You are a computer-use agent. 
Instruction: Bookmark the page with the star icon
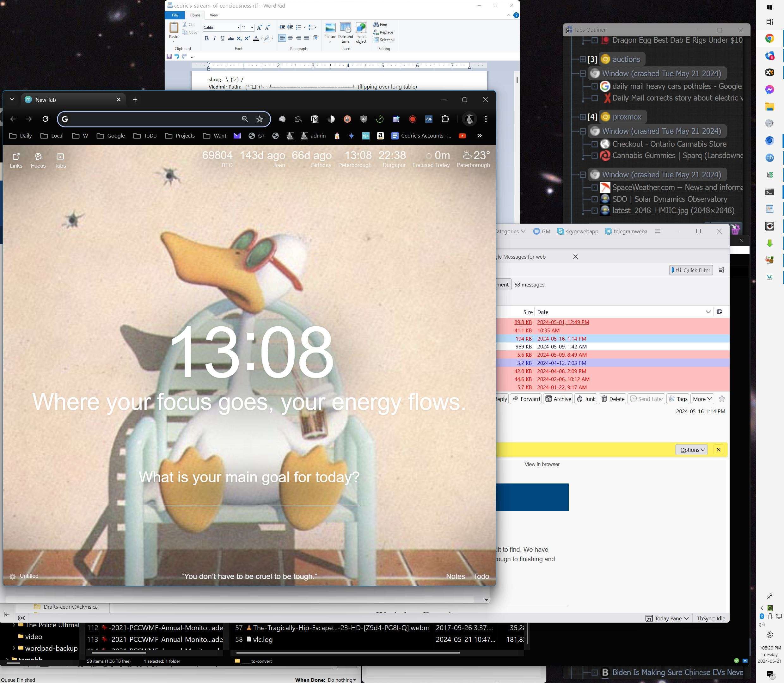260,119
